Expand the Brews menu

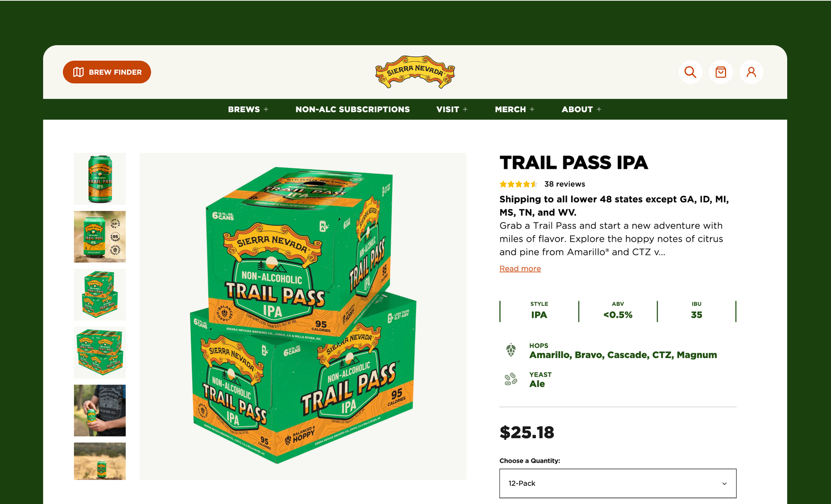248,109
